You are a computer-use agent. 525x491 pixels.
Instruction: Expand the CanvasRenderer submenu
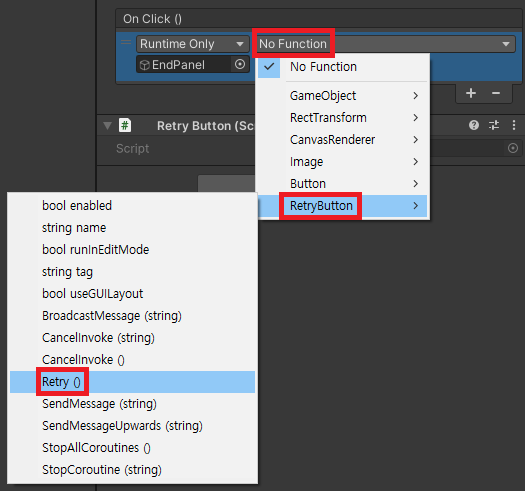pos(342,140)
